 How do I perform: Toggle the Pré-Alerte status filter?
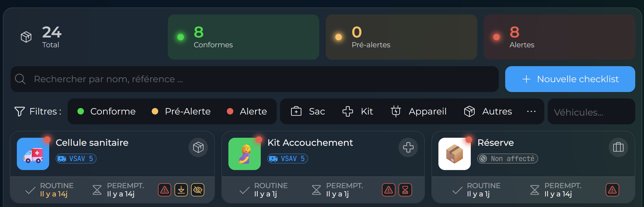(181, 111)
